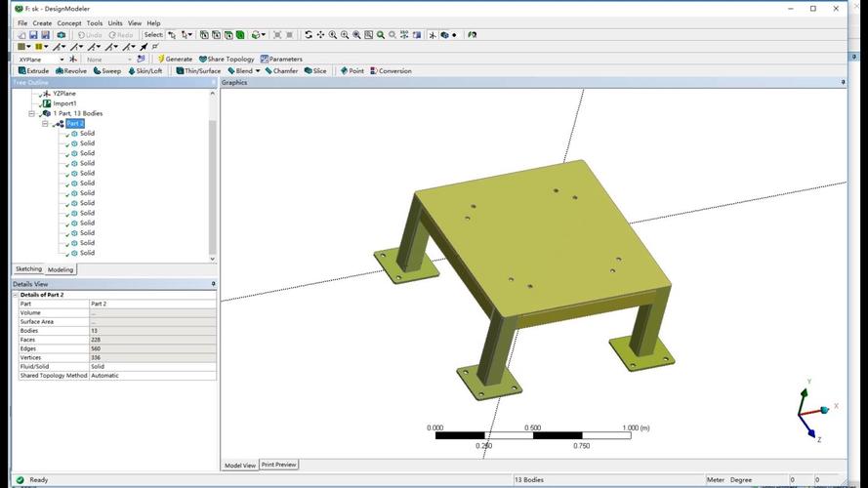868x488 pixels.
Task: Click the Look At Face icon
Action: pos(417,35)
